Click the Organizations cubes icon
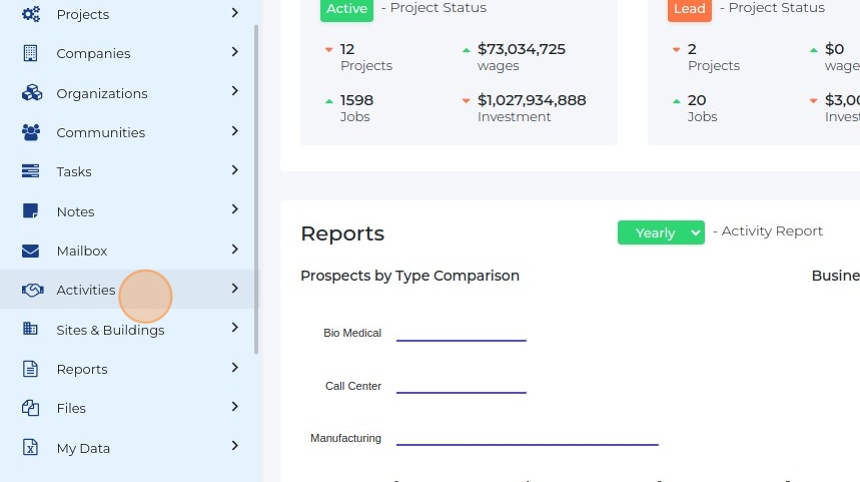 (31, 93)
